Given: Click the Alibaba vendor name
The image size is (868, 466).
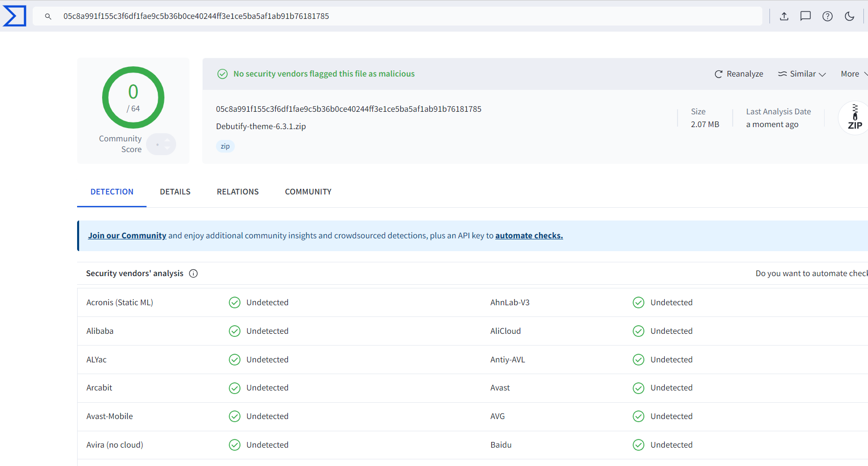Looking at the screenshot, I should click(100, 331).
